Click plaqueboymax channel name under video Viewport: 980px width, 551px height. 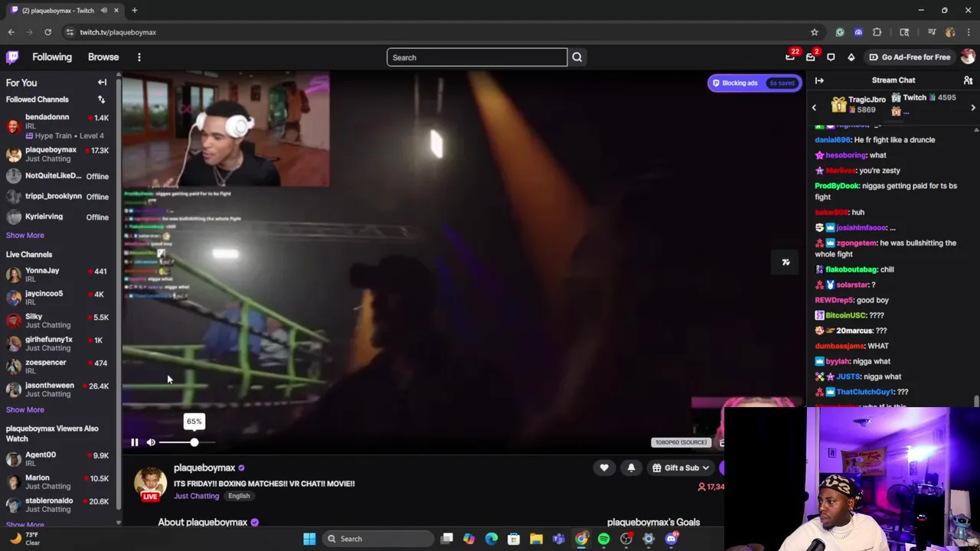point(204,468)
